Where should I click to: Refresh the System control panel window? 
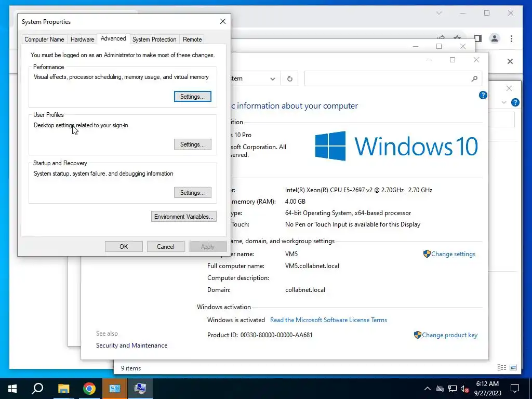[x=289, y=79]
